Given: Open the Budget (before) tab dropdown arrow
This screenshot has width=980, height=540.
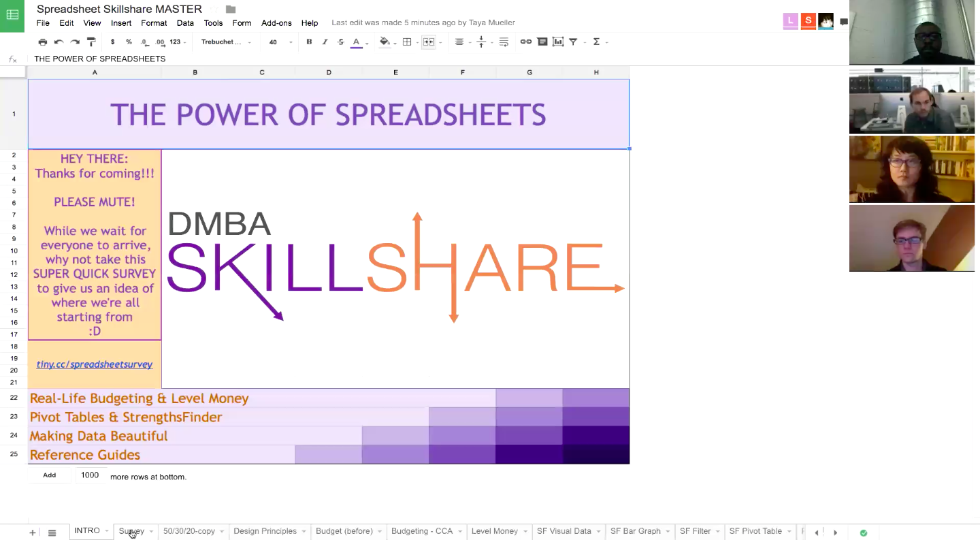Looking at the screenshot, I should click(x=380, y=531).
